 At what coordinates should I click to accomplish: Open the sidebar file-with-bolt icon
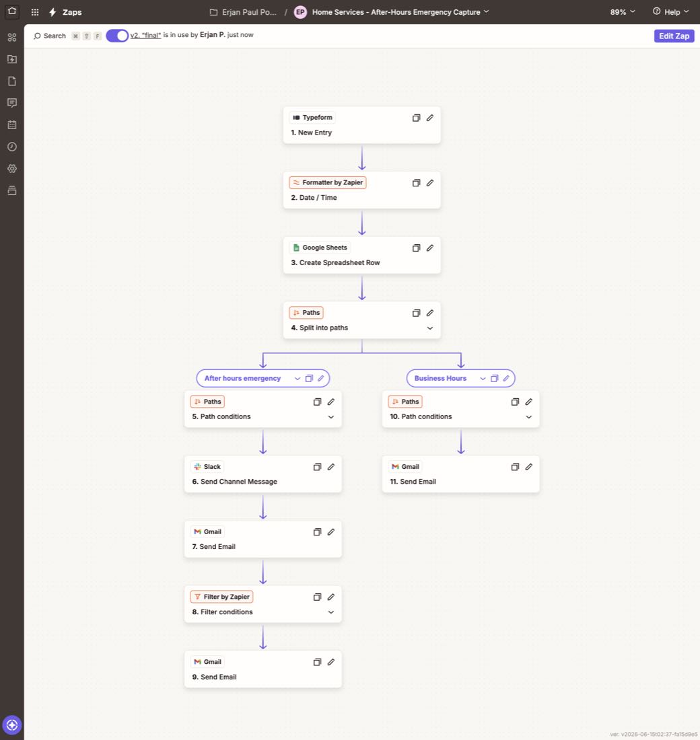tap(12, 59)
